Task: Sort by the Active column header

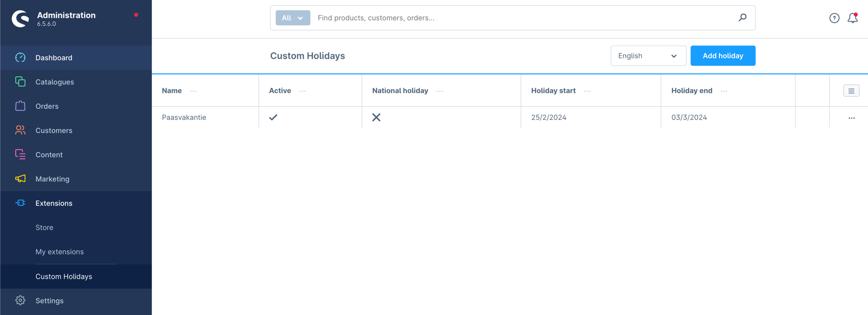Action: (x=280, y=91)
